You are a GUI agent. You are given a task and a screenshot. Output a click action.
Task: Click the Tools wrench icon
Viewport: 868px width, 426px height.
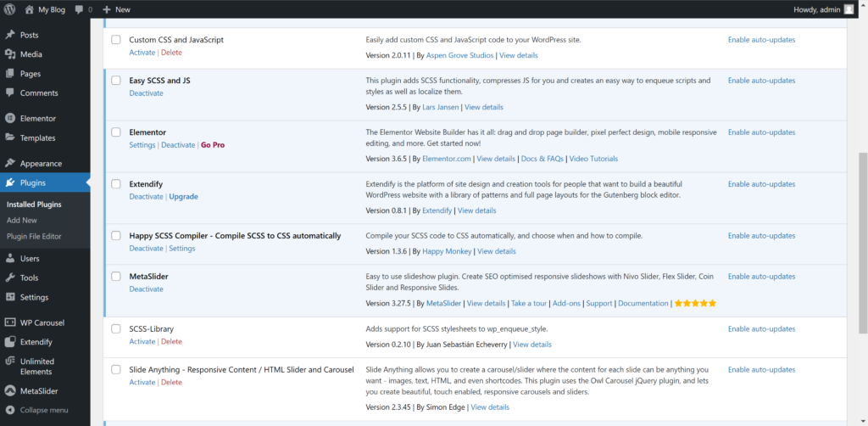pyautogui.click(x=9, y=278)
